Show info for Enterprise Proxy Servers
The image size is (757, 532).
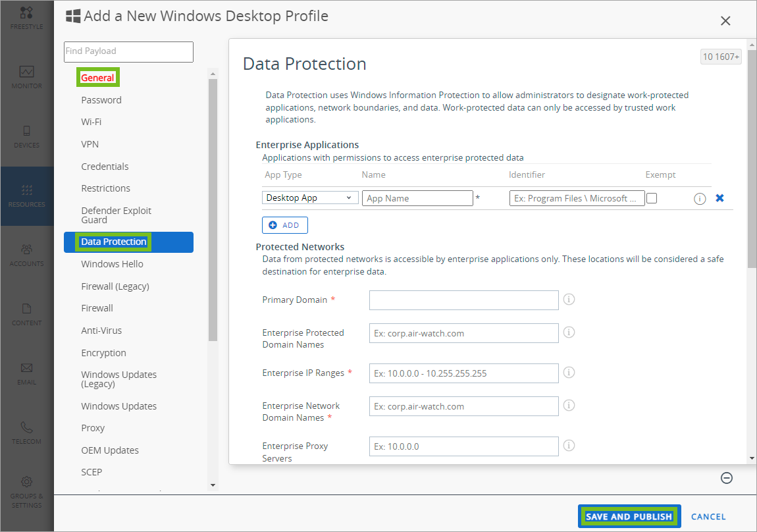click(x=569, y=445)
